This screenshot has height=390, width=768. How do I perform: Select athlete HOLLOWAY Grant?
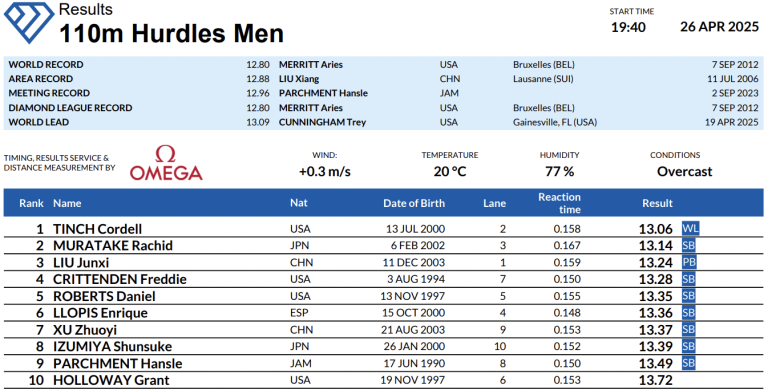coord(111,380)
